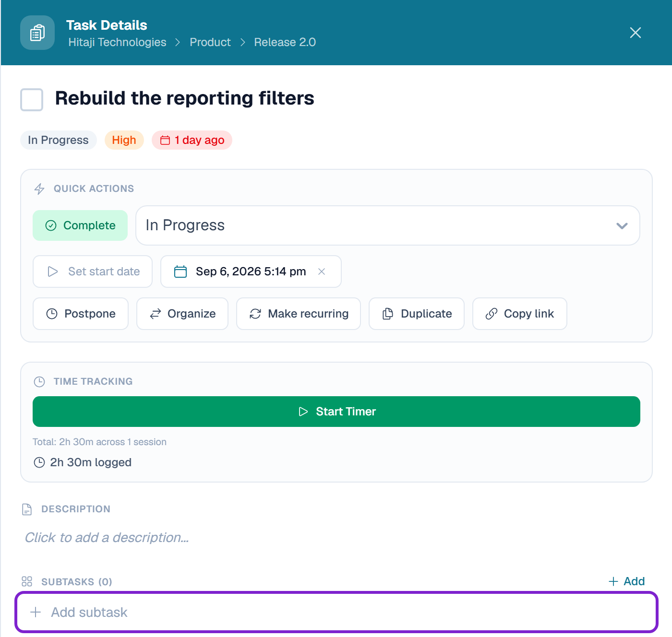Check the task completion checkbox

(32, 99)
